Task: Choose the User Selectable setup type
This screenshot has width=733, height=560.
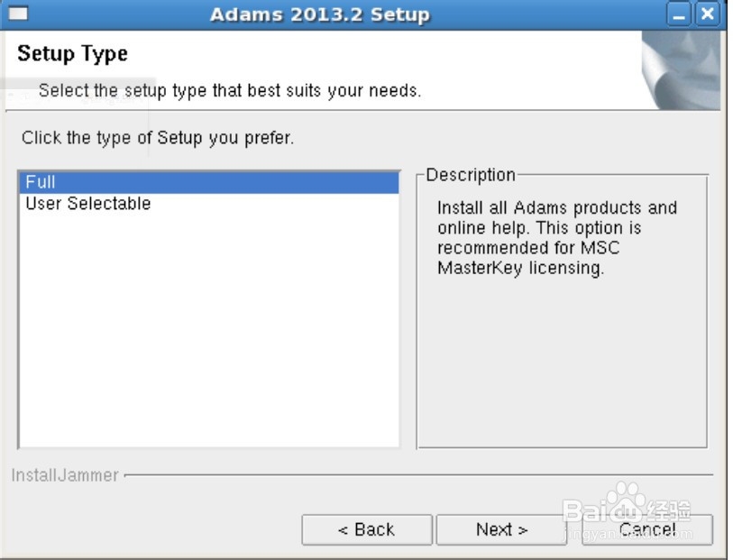Action: pos(209,204)
